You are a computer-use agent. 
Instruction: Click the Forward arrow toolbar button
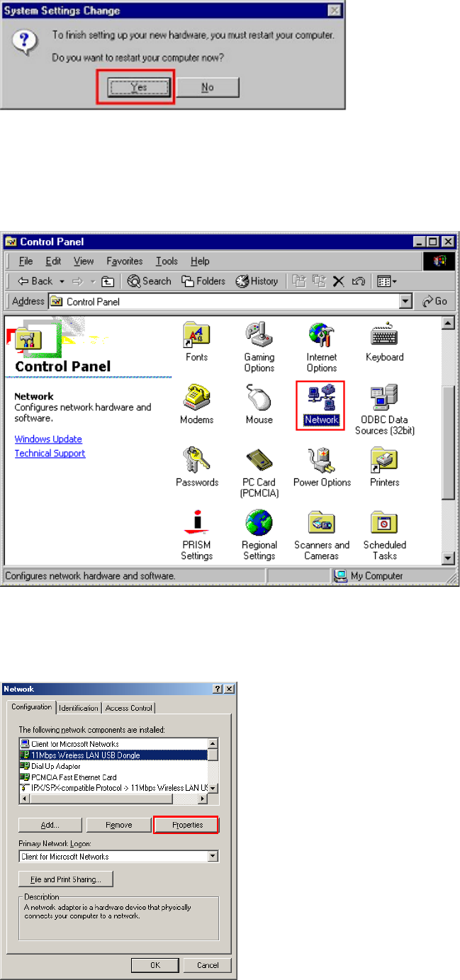(77, 281)
